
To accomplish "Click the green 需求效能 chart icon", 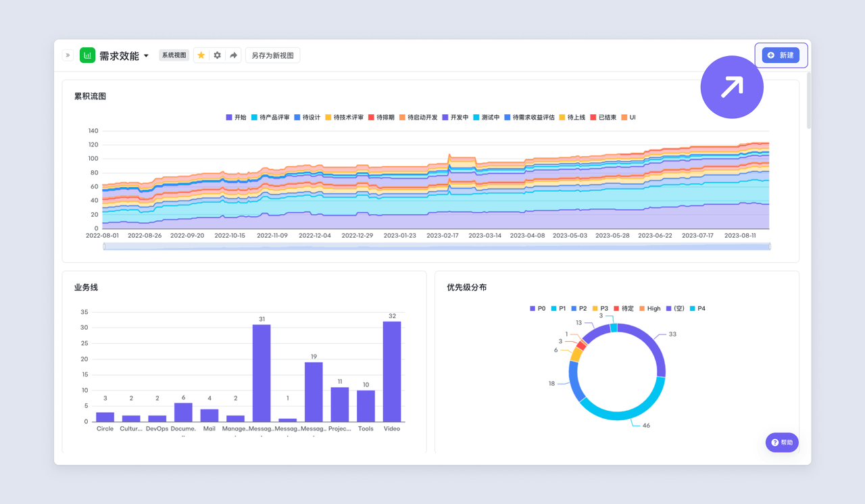I will tap(87, 55).
